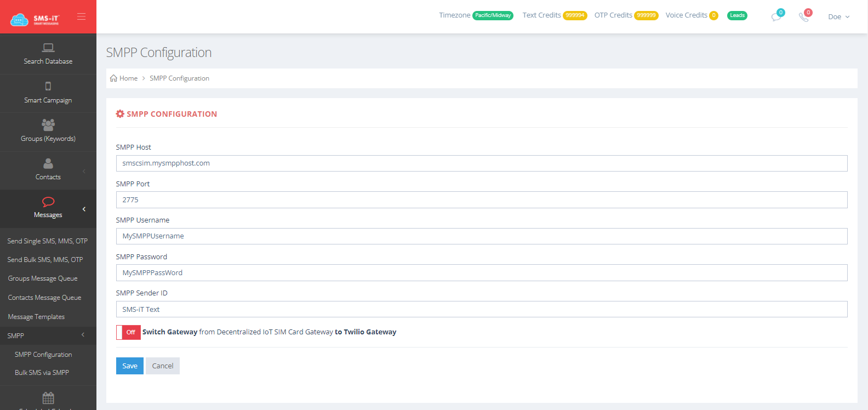Click 'Search Database' sidebar label
The width and height of the screenshot is (868, 410).
tap(48, 61)
